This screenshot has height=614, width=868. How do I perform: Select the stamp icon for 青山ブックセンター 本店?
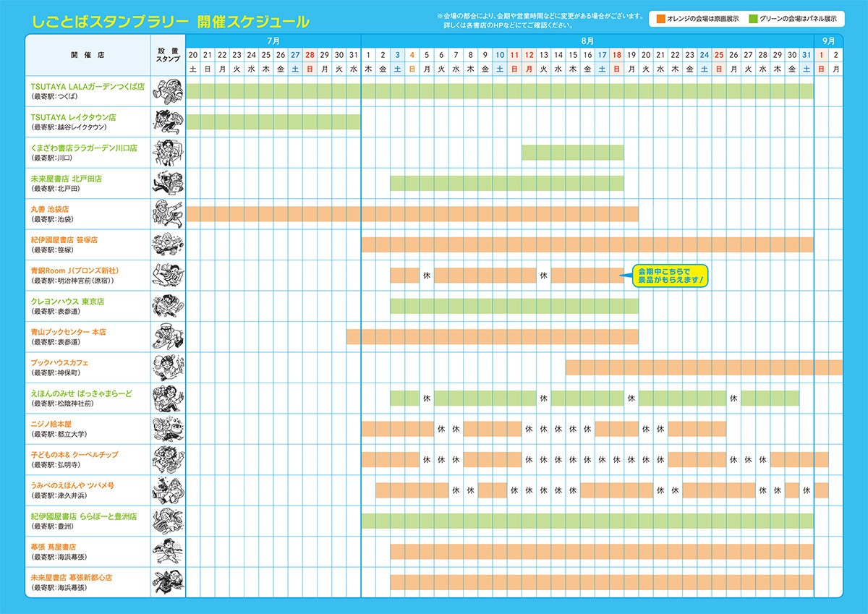(x=168, y=336)
